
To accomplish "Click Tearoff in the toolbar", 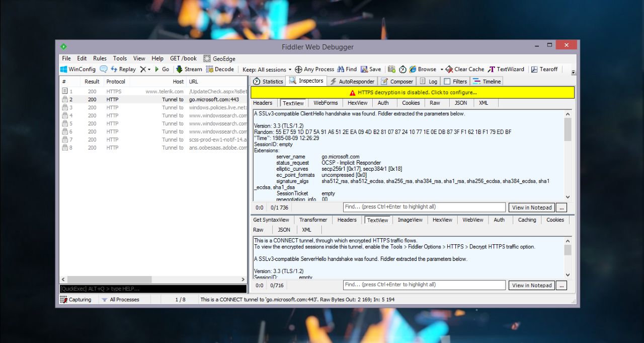I will click(544, 70).
